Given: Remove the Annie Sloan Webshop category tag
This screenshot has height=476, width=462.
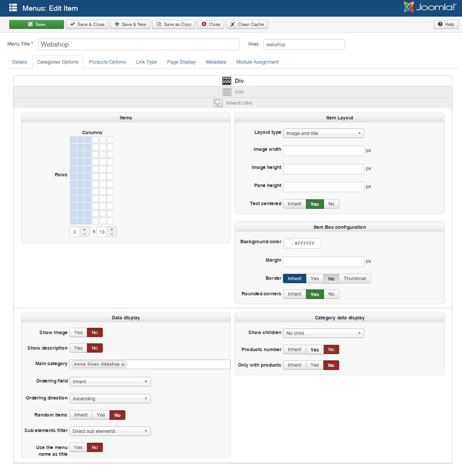Looking at the screenshot, I should click(x=123, y=364).
